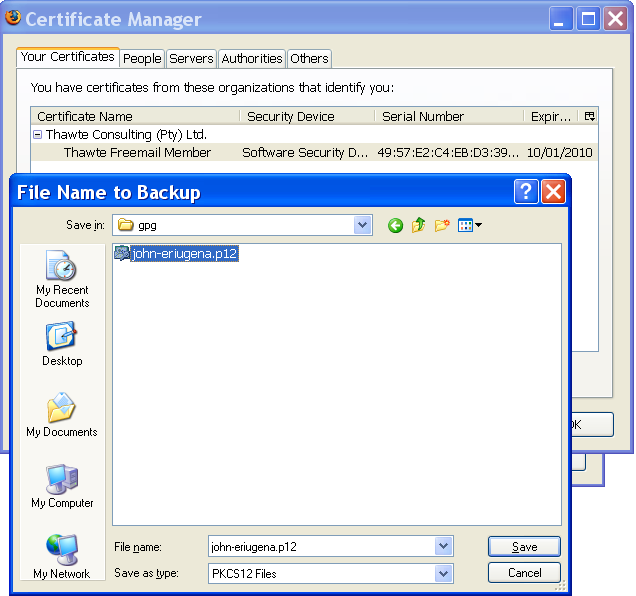This screenshot has height=596, width=636.
Task: Switch to the Others tab
Action: pyautogui.click(x=309, y=58)
